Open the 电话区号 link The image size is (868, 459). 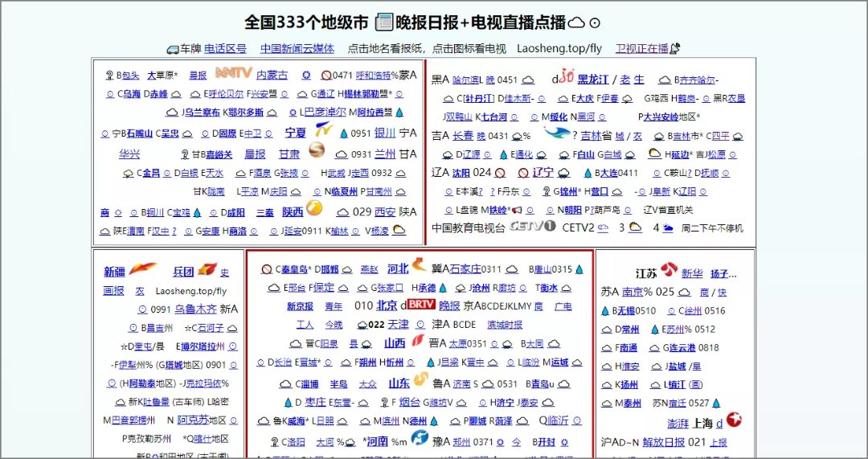coord(225,49)
